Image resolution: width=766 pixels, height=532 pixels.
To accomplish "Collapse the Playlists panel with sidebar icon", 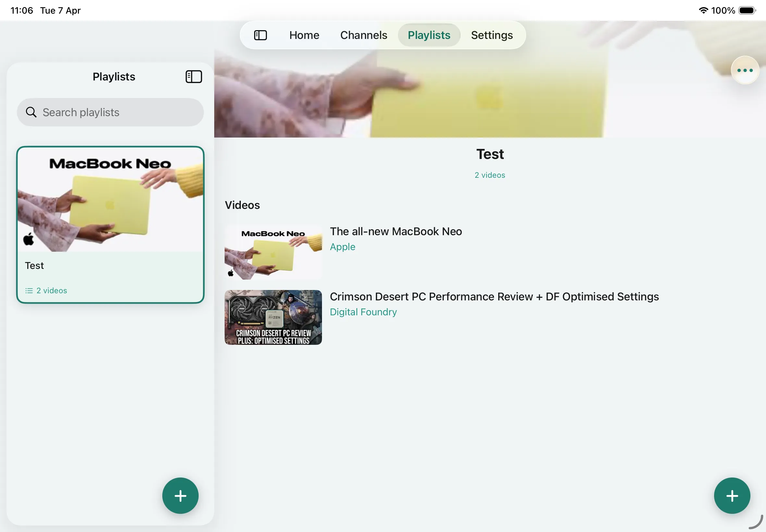I will tap(193, 77).
